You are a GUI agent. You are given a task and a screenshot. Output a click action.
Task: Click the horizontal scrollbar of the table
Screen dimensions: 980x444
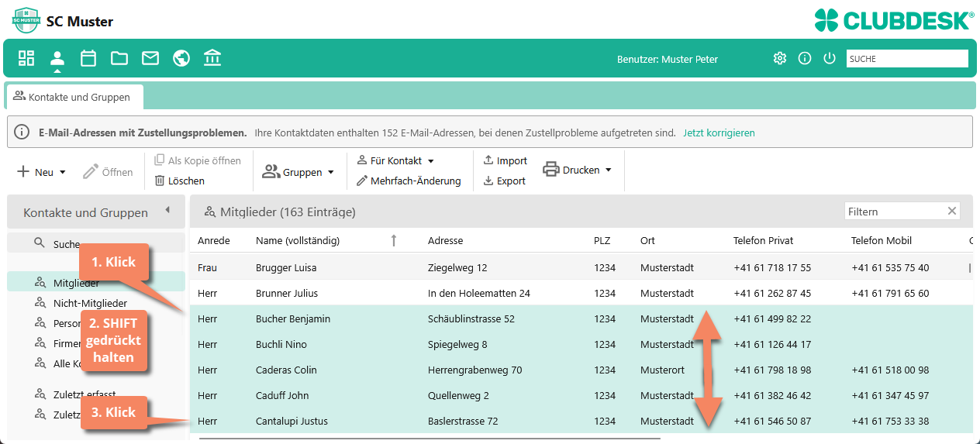click(x=430, y=439)
